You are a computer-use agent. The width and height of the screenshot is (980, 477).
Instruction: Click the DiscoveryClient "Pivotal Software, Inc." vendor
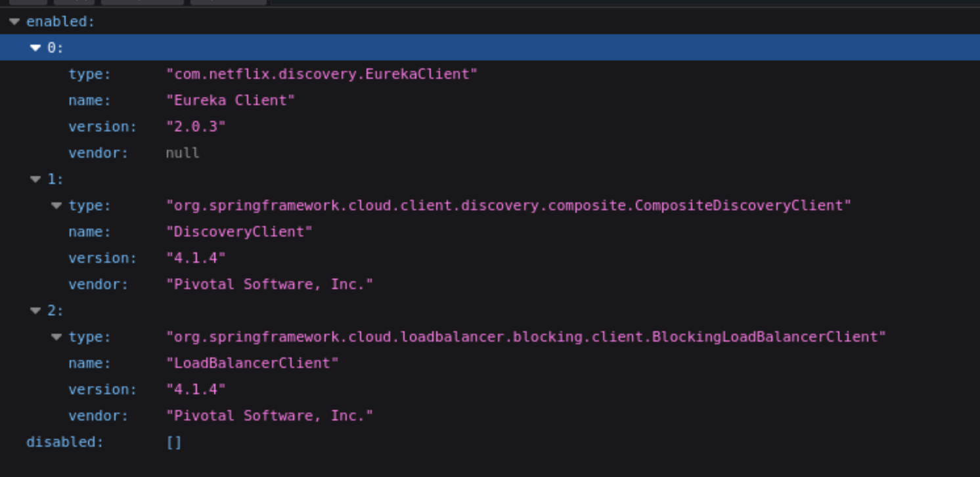(x=269, y=284)
